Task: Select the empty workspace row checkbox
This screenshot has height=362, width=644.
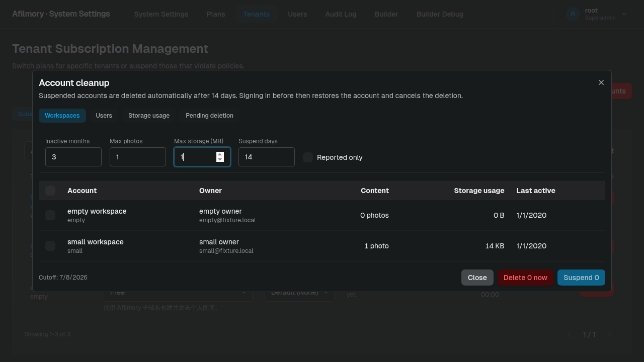Action: [50, 215]
